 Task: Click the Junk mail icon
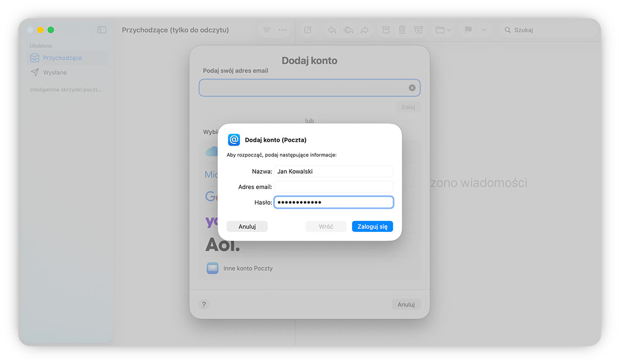(x=418, y=30)
